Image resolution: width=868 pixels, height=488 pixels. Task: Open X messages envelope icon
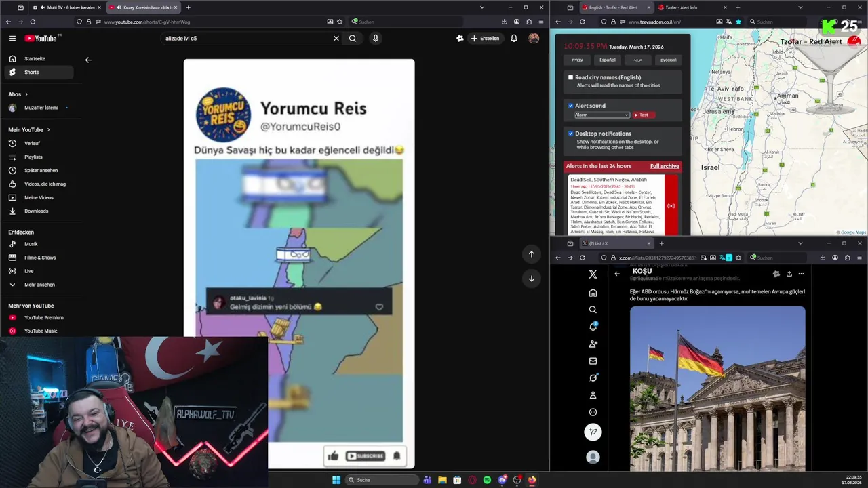click(x=593, y=361)
